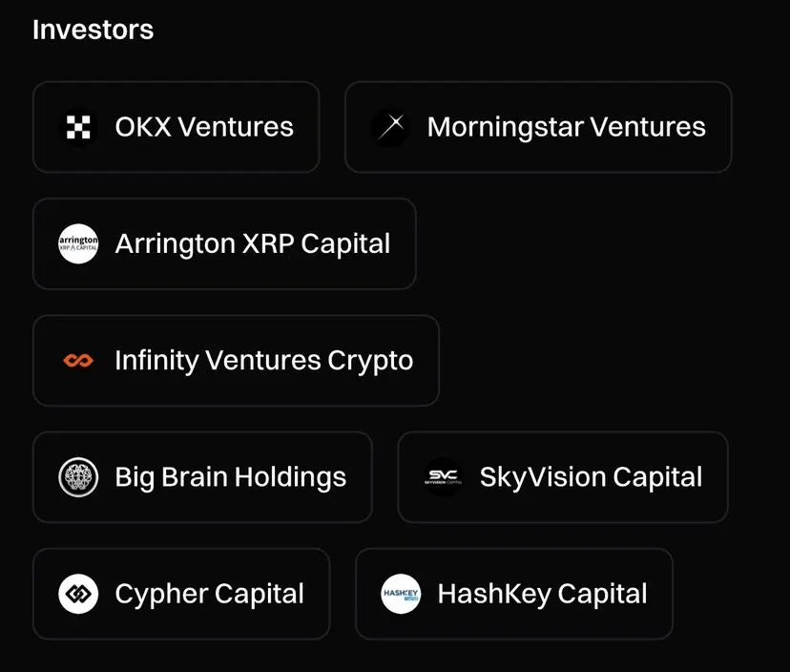Select the Big Brain Holdings text label
This screenshot has height=672, width=790.
coord(231,477)
